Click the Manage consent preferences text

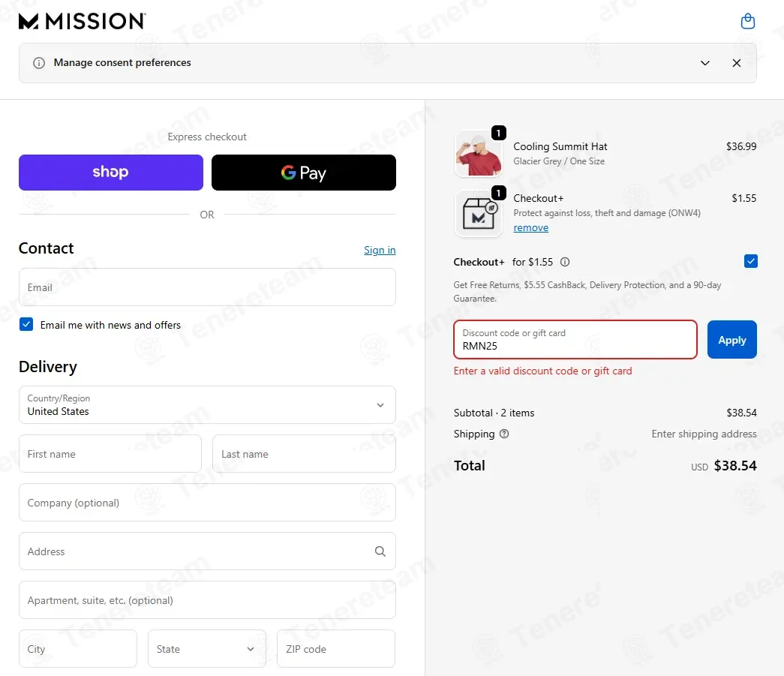click(x=122, y=62)
